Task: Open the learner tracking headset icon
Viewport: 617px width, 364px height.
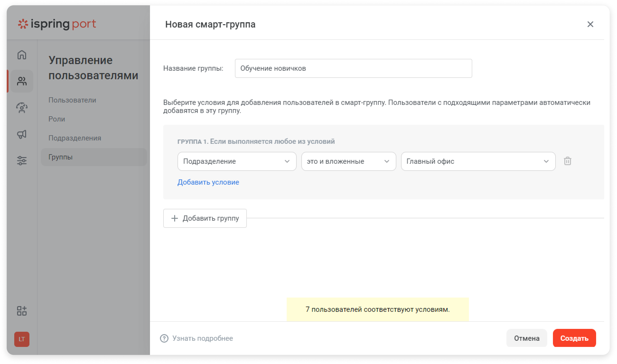Action: point(22,108)
